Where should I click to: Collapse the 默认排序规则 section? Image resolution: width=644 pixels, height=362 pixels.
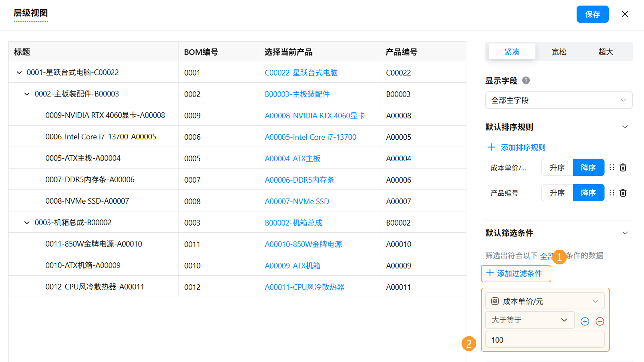[x=625, y=127]
